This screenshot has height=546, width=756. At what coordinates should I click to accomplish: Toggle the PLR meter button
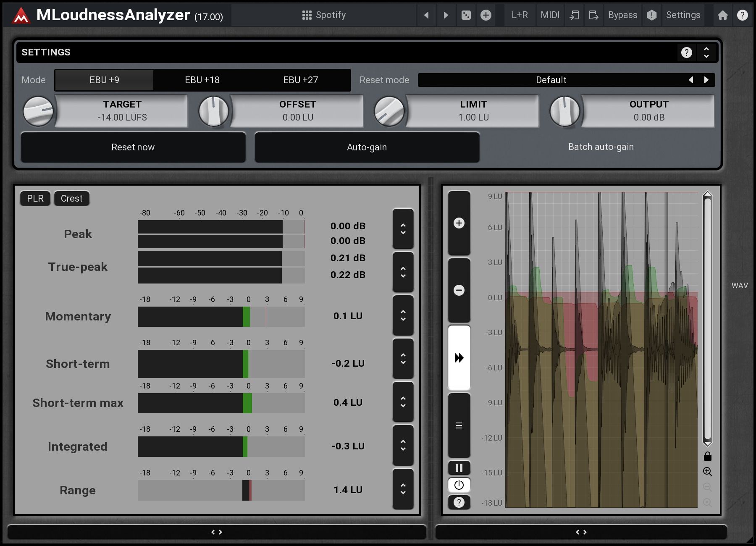[35, 199]
